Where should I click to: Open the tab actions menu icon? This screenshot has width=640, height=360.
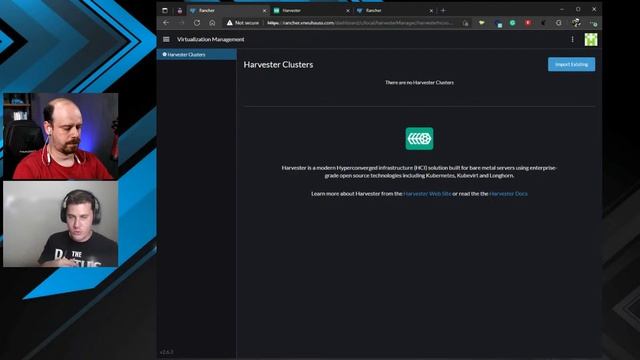[165, 10]
